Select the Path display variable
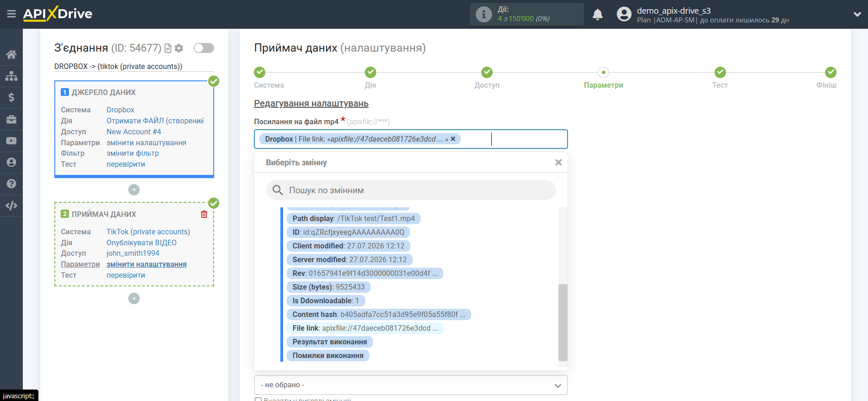The image size is (868, 401). (353, 218)
